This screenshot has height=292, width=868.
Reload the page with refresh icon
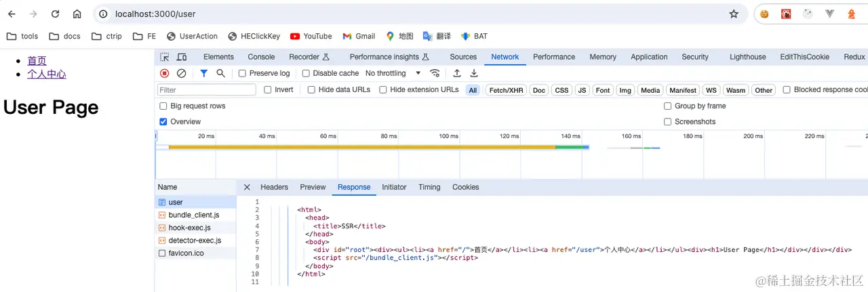[55, 14]
